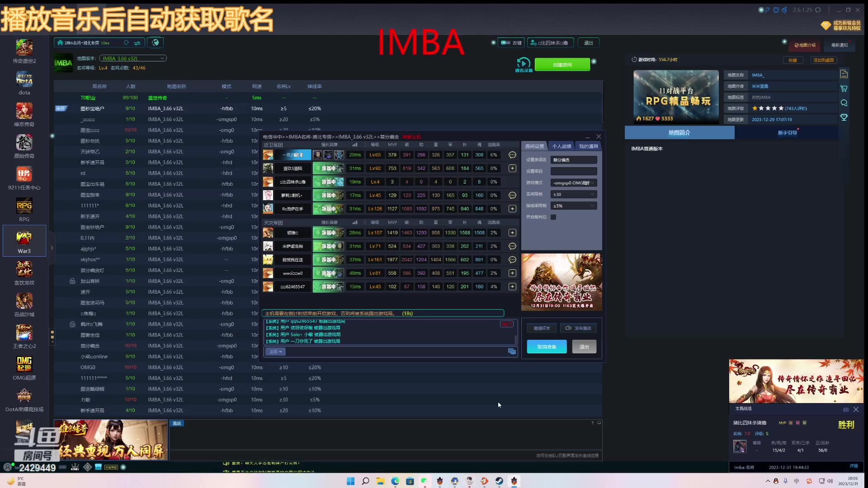This screenshot has height=488, width=868.
Task: Click the 设置密码 input field
Action: coord(574,171)
